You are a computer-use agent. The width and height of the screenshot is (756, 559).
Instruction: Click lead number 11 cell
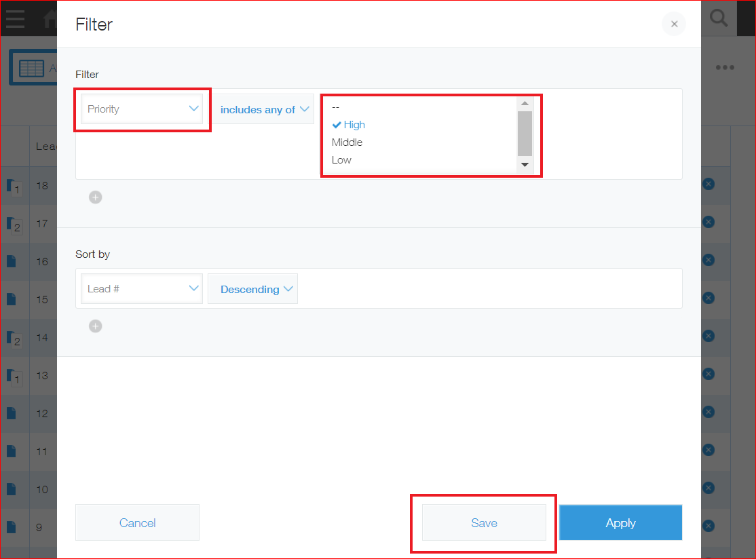pyautogui.click(x=43, y=452)
